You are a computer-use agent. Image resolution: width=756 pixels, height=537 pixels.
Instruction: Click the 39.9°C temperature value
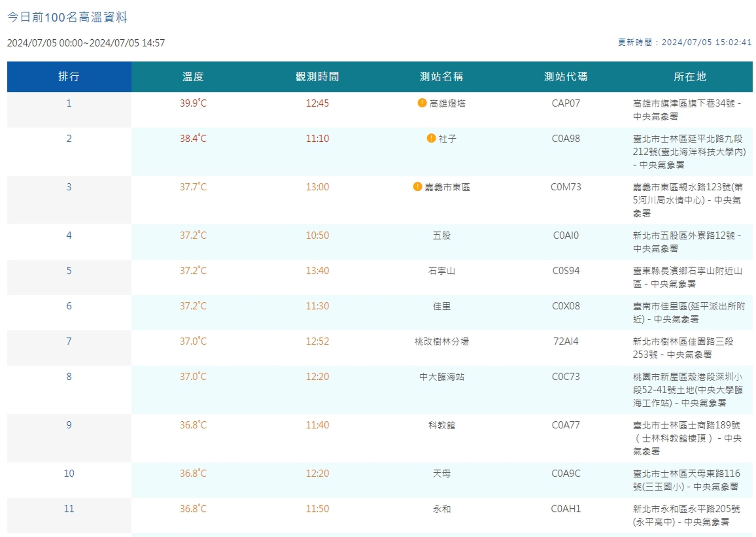point(193,103)
